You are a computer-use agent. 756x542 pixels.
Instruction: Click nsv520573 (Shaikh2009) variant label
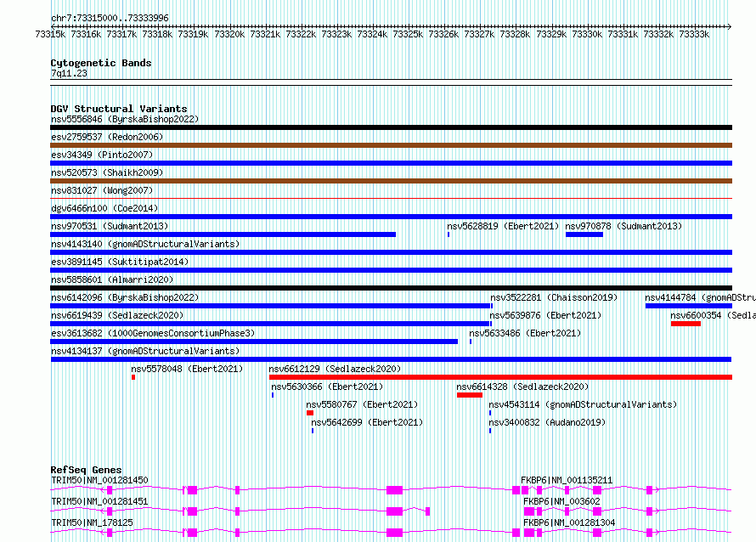pos(107,172)
